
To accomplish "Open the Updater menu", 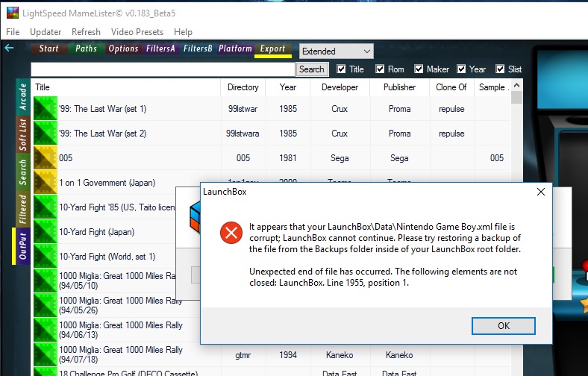I will click(x=46, y=32).
